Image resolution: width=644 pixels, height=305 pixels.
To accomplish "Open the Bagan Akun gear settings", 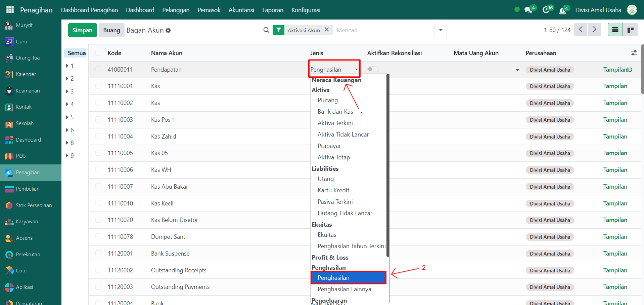I will pyautogui.click(x=168, y=31).
